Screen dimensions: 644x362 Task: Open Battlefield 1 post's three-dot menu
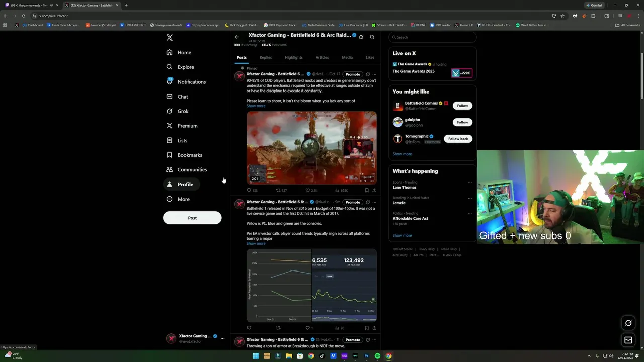[x=374, y=202]
